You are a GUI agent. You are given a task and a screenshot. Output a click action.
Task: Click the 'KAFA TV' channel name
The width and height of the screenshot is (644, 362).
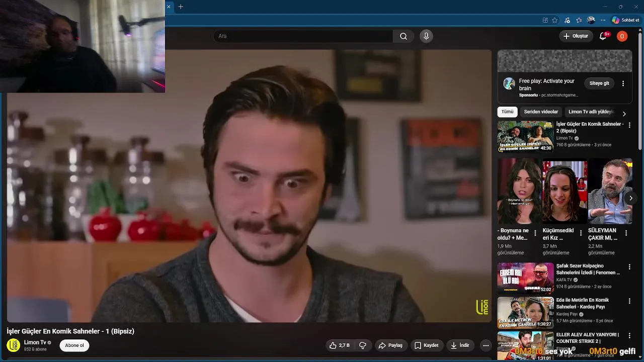564,280
